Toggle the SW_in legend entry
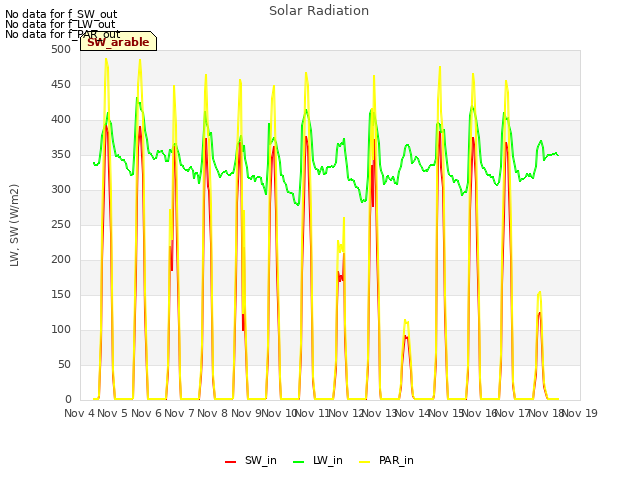Screen dimensions: 640x480 pos(251,460)
